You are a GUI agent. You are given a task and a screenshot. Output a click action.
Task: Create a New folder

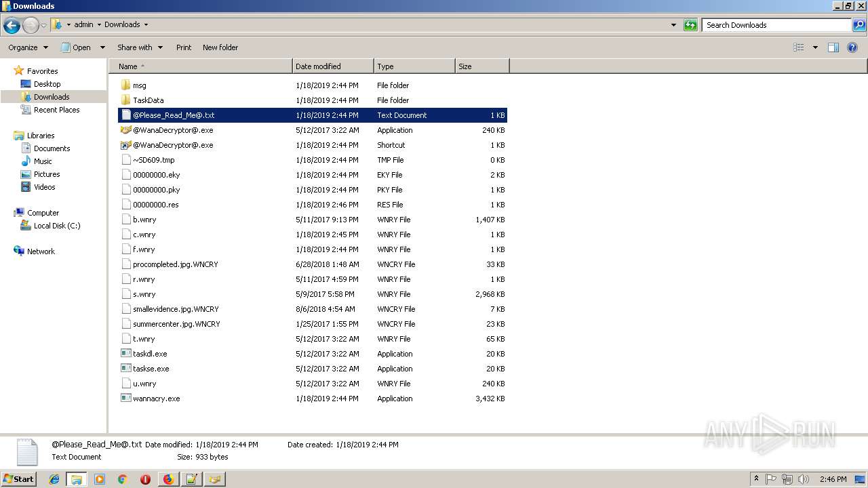[220, 47]
